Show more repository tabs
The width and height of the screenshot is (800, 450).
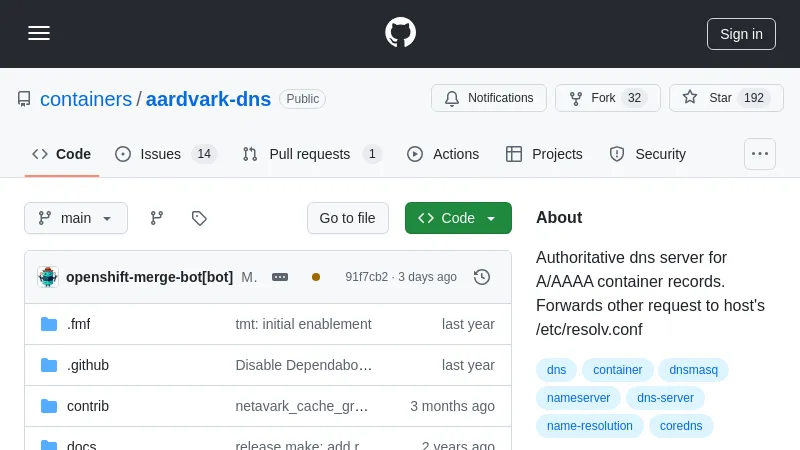point(760,154)
